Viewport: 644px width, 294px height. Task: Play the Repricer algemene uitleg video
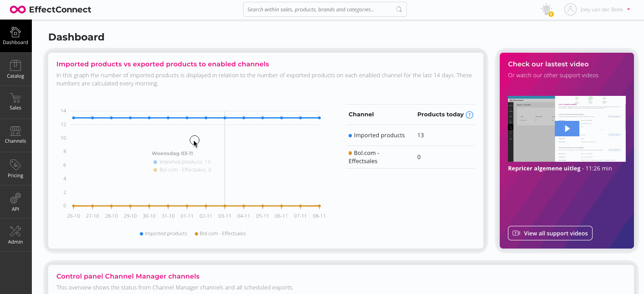click(567, 129)
